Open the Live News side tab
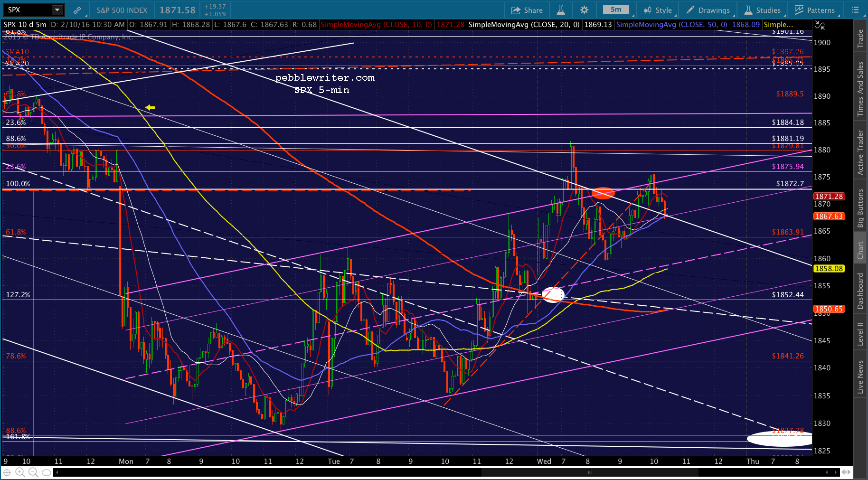The width and height of the screenshot is (868, 480). coord(860,376)
